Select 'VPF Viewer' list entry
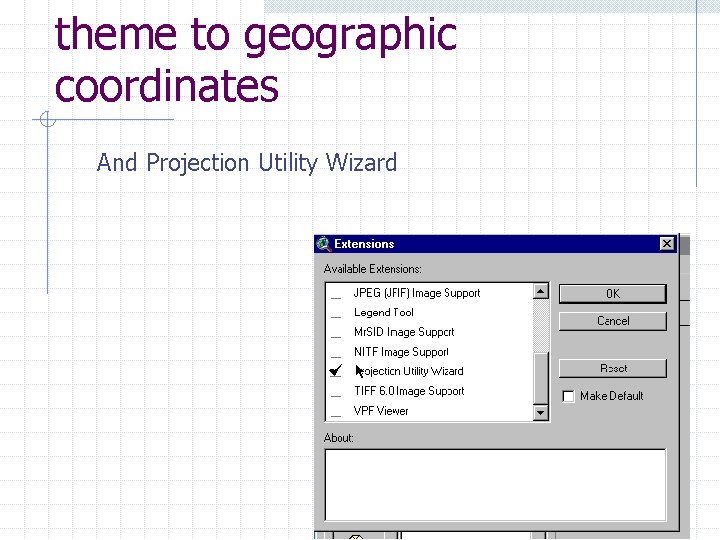 point(381,411)
